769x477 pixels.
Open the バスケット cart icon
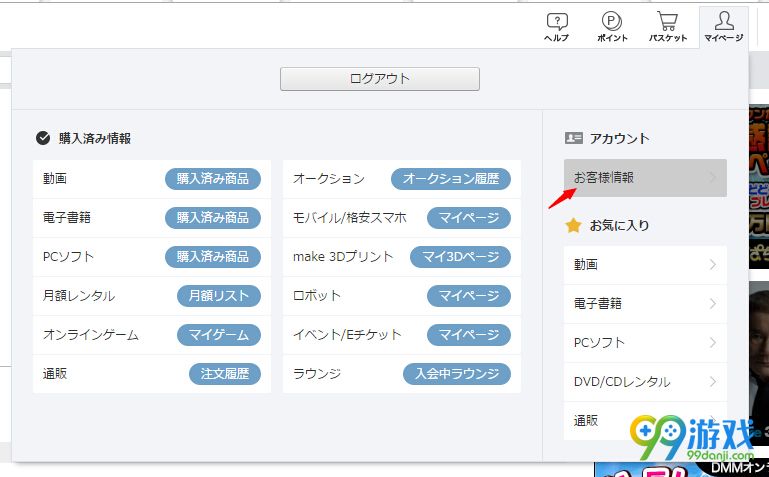[667, 27]
